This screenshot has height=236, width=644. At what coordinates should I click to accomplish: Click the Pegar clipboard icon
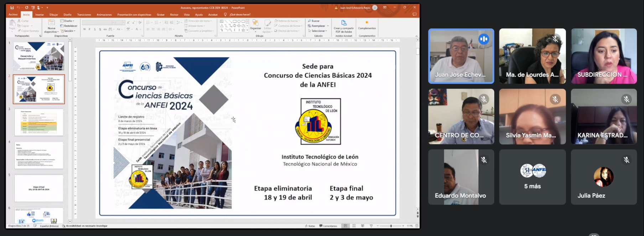coord(12,23)
